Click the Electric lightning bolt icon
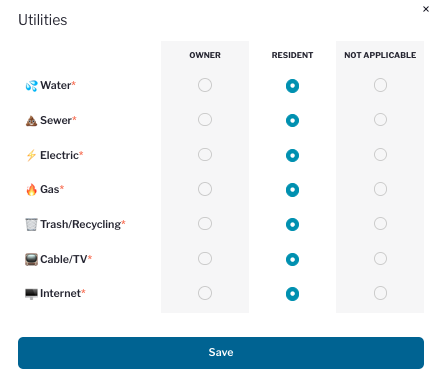The image size is (431, 384). click(31, 155)
